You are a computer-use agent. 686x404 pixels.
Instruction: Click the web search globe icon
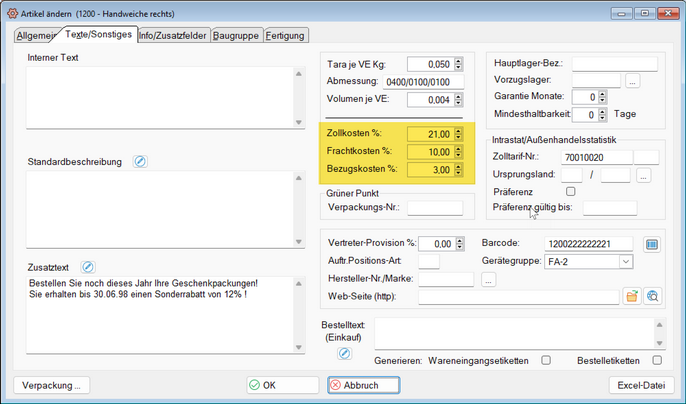tap(653, 297)
